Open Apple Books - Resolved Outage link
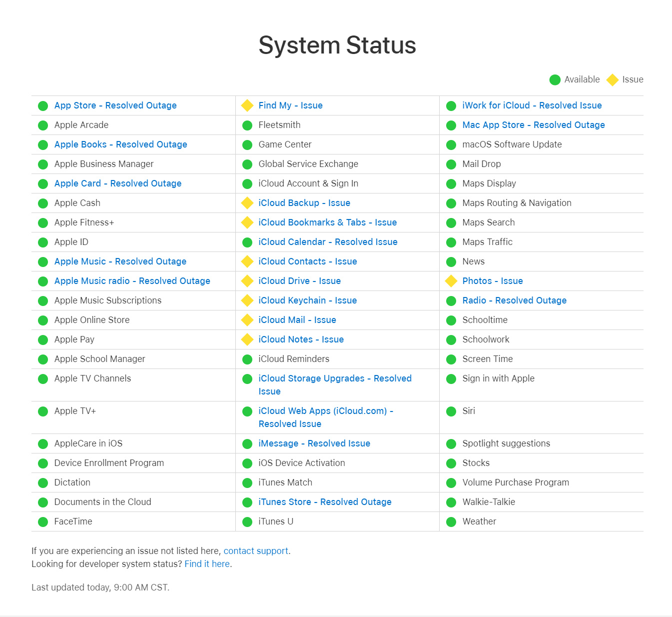The width and height of the screenshot is (672, 617). pos(121,144)
